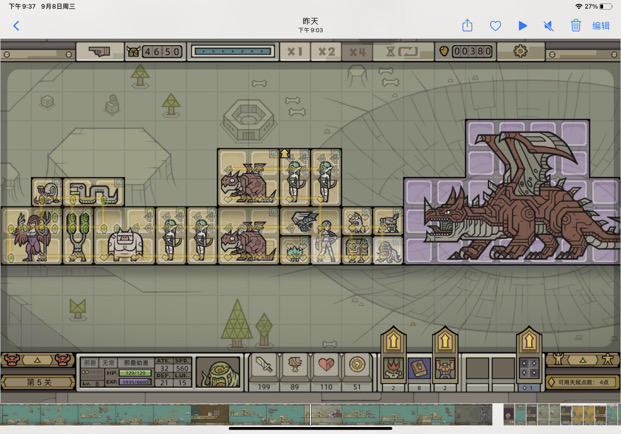Favorite this video with the heart icon
This screenshot has height=434, width=621.
point(495,26)
